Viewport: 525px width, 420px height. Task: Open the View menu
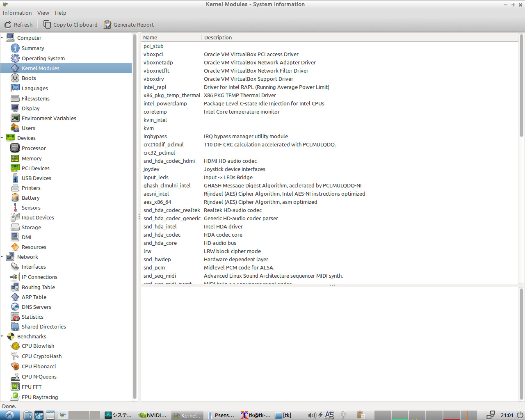click(x=43, y=13)
